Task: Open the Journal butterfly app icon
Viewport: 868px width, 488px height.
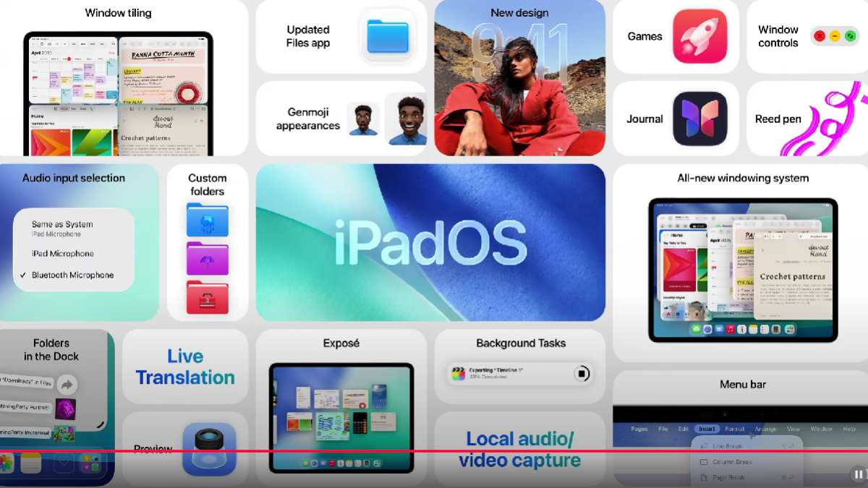Action: [x=699, y=119]
